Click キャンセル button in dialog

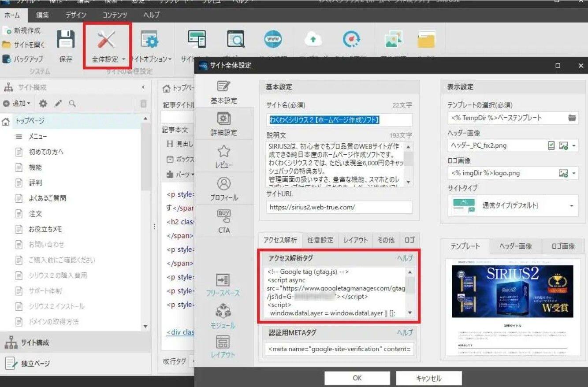[428, 378]
